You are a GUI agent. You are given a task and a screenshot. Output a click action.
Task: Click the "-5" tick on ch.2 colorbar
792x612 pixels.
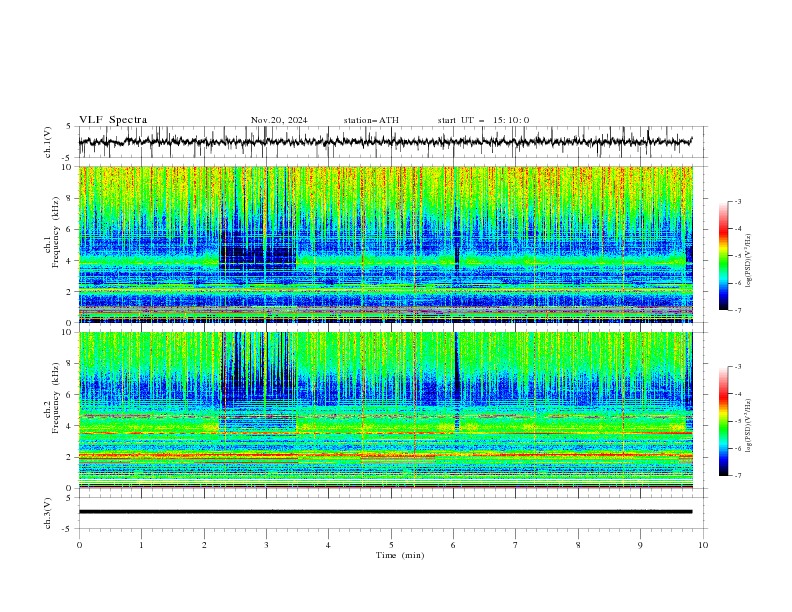[738, 421]
